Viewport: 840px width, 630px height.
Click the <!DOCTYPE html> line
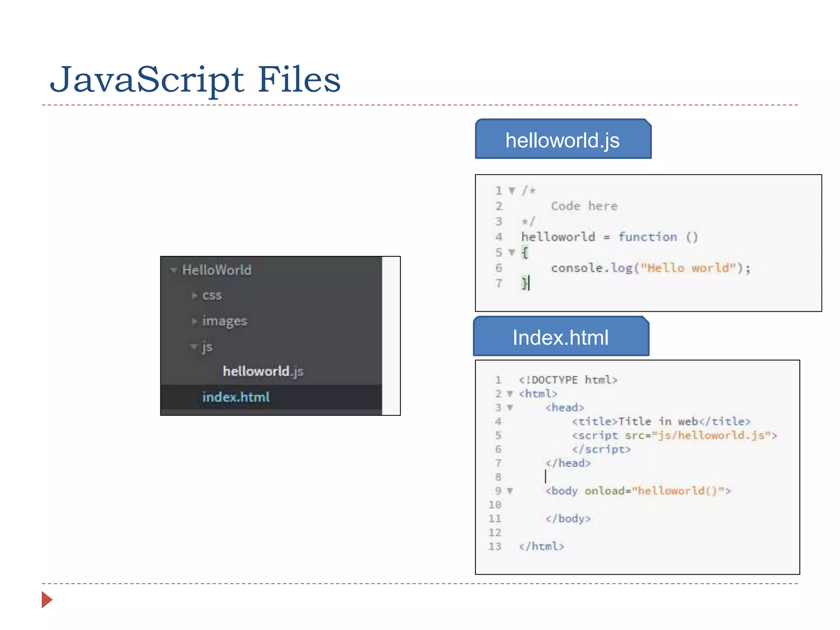click(x=568, y=380)
